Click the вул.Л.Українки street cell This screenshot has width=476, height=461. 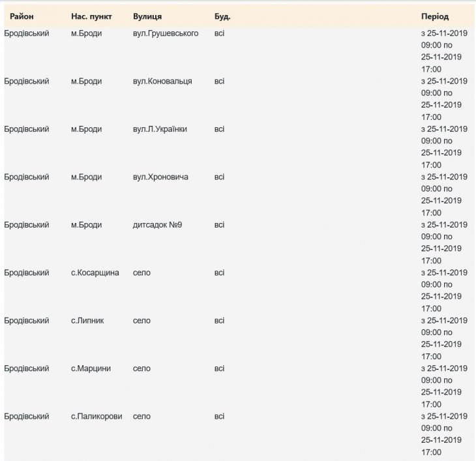pyautogui.click(x=159, y=129)
